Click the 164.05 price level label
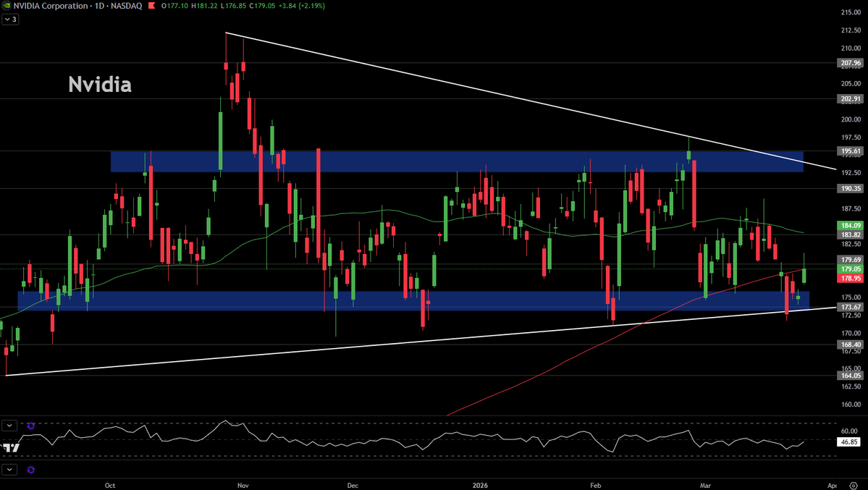This screenshot has height=490, width=868. click(x=851, y=376)
